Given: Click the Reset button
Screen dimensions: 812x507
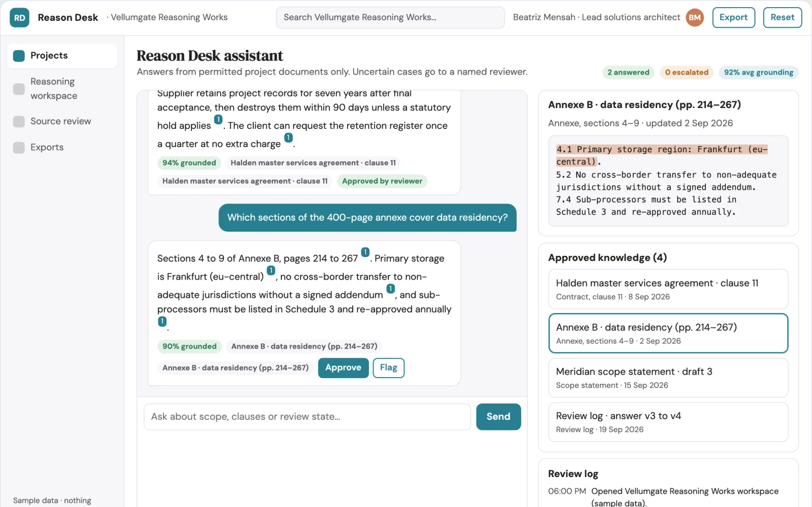Looking at the screenshot, I should pyautogui.click(x=782, y=17).
